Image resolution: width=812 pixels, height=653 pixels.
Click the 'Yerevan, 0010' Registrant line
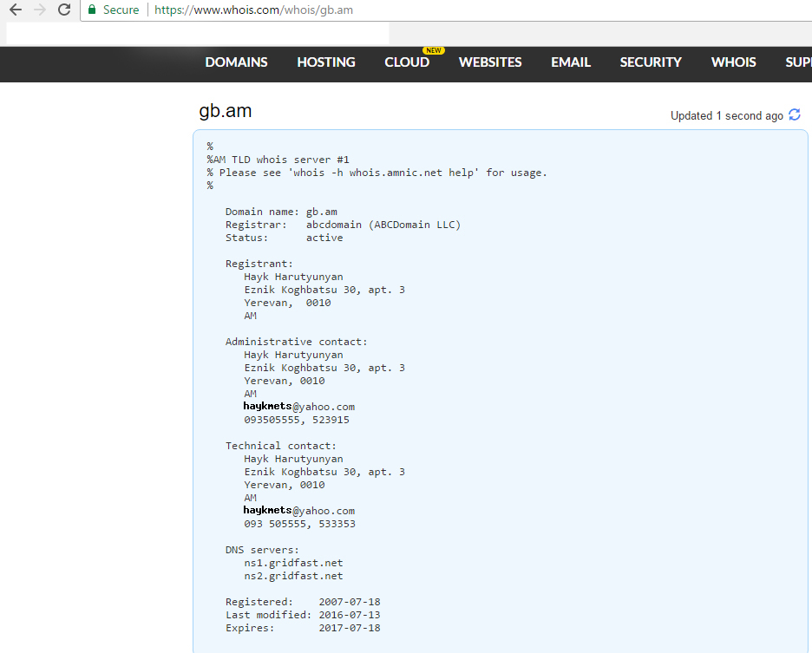287,303
